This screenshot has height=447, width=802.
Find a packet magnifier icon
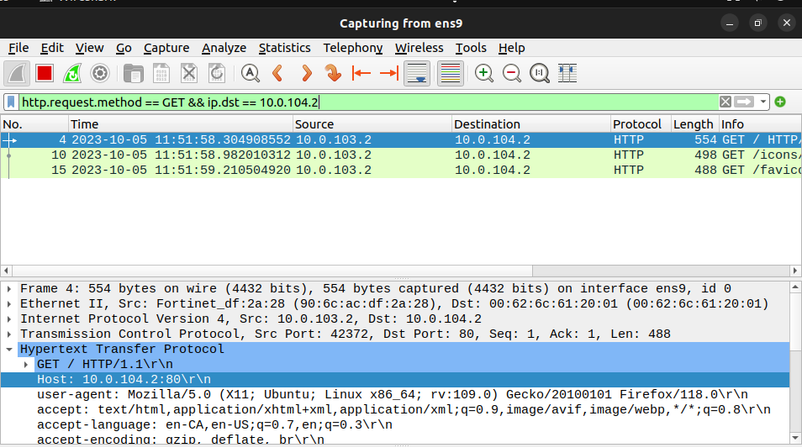250,74
